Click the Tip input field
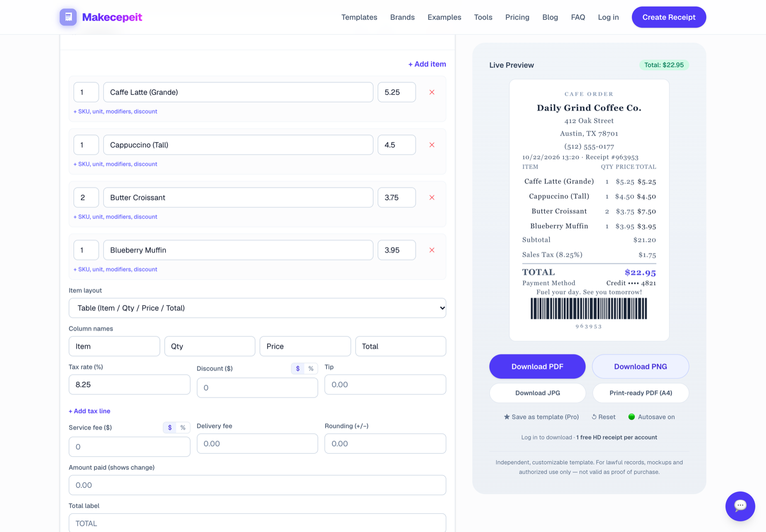Image resolution: width=766 pixels, height=532 pixels. point(385,385)
